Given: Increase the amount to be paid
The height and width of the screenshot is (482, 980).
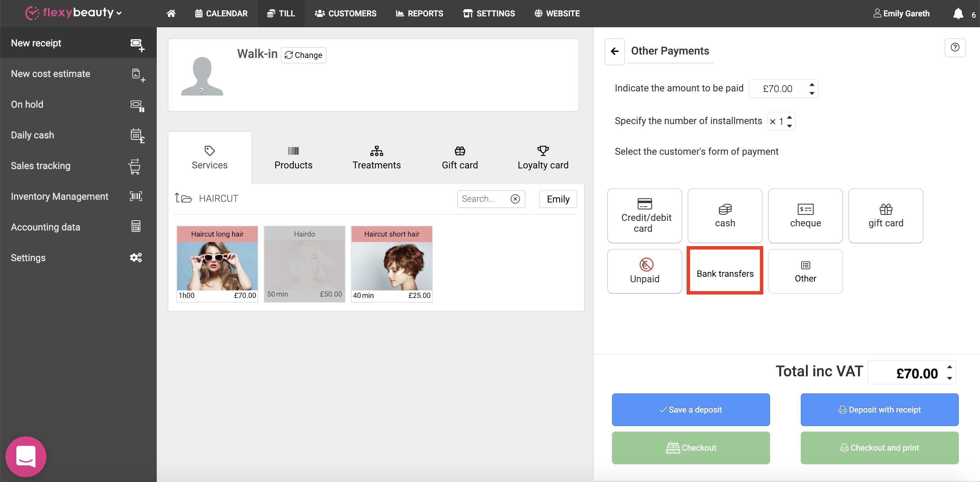Looking at the screenshot, I should point(812,85).
